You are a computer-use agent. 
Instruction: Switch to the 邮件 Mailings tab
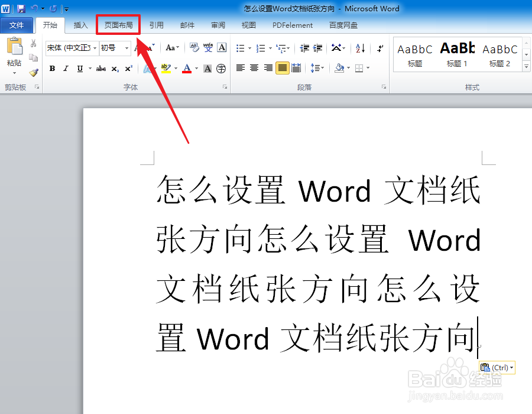click(187, 25)
